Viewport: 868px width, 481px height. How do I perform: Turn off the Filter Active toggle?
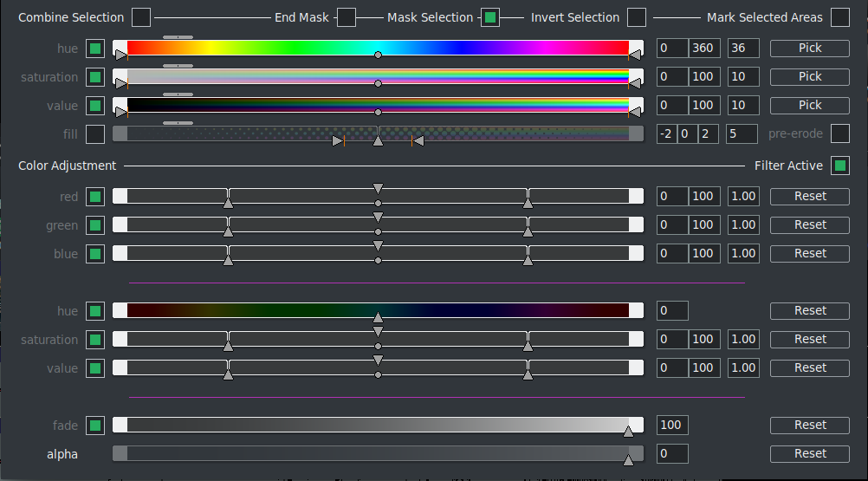(x=839, y=166)
